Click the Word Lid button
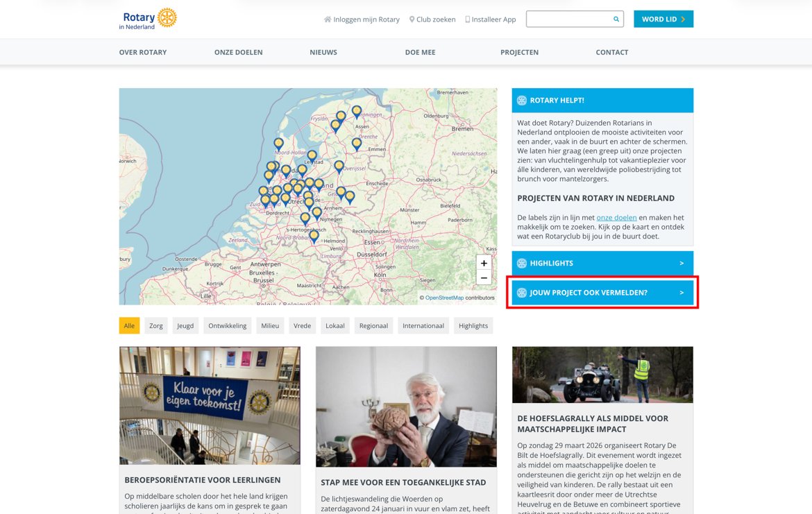812x514 pixels. [x=663, y=19]
